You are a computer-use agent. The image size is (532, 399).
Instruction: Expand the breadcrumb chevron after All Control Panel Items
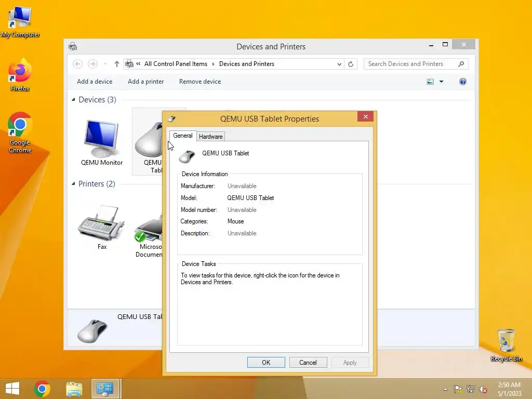coord(214,64)
